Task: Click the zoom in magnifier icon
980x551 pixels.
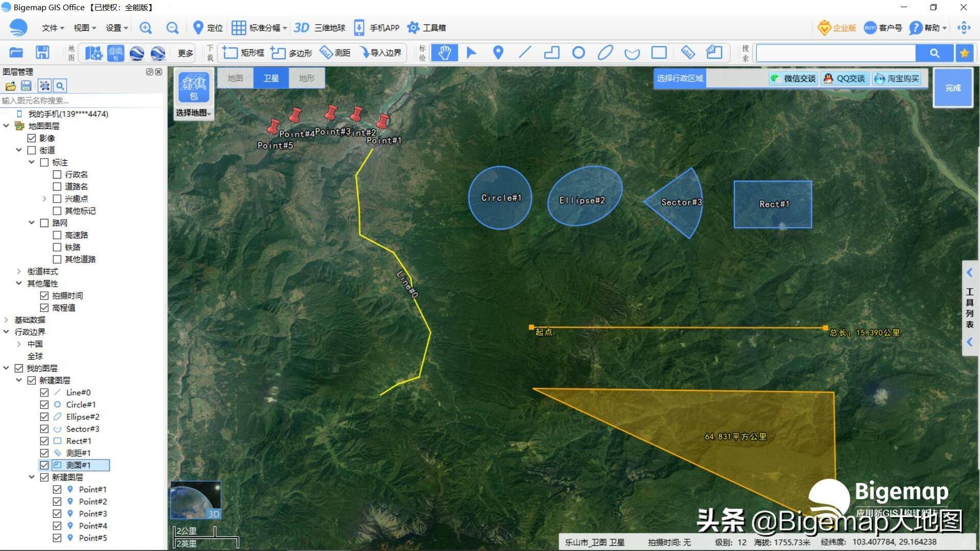Action: (146, 28)
